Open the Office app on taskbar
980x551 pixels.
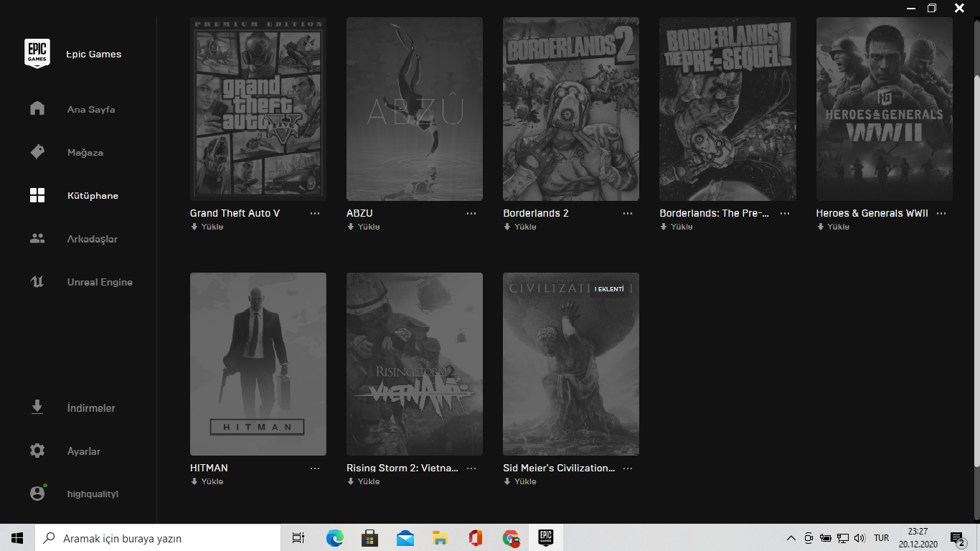coord(475,538)
